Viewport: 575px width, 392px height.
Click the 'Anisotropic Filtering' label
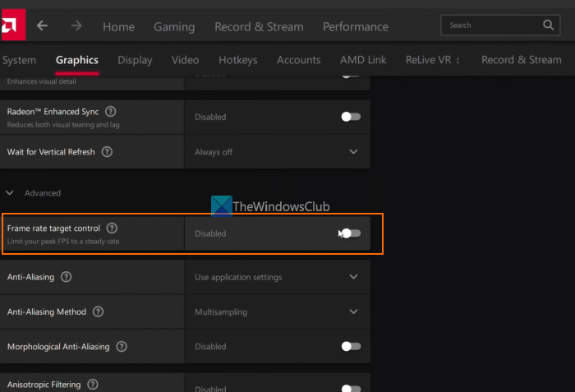coord(44,385)
